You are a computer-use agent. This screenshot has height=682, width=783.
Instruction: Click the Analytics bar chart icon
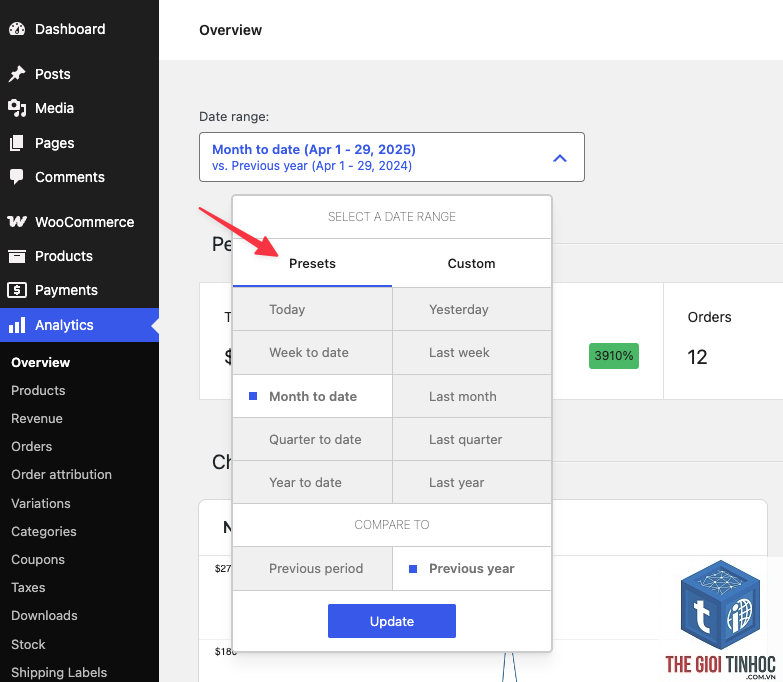tap(16, 325)
